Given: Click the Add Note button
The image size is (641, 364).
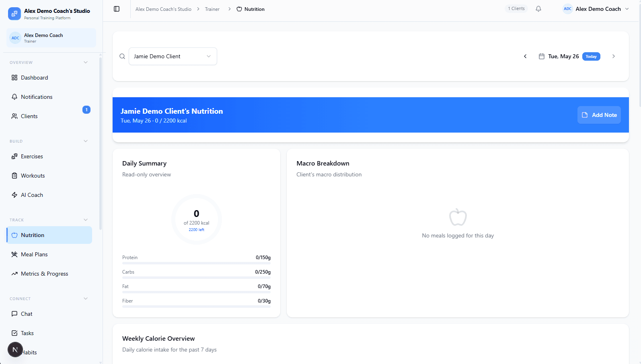Looking at the screenshot, I should pos(599,115).
